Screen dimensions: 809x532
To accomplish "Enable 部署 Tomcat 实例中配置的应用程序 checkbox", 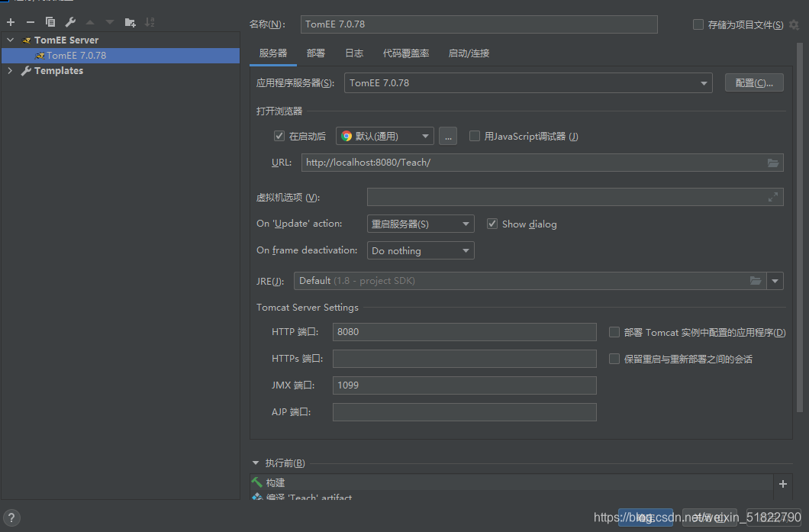I will click(614, 332).
